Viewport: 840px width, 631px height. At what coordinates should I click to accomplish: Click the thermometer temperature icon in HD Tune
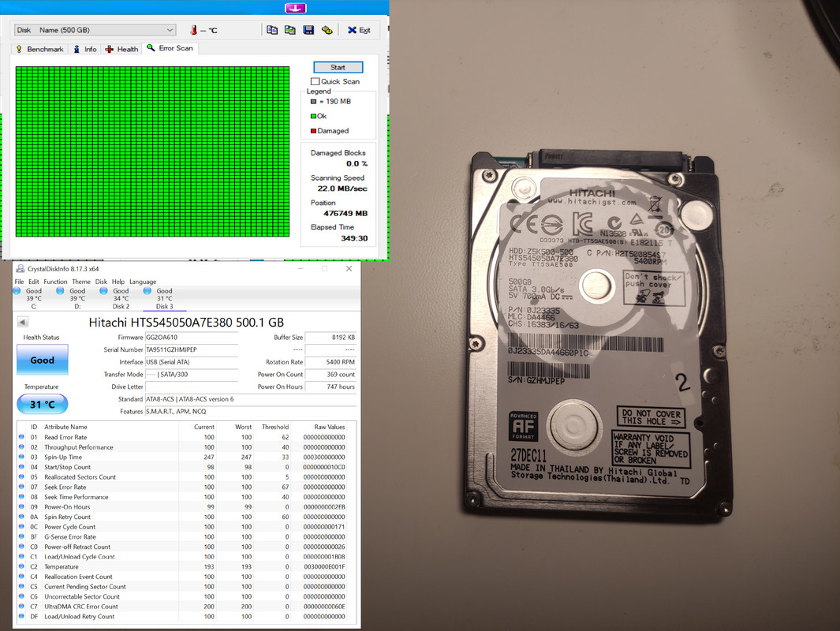tap(193, 31)
